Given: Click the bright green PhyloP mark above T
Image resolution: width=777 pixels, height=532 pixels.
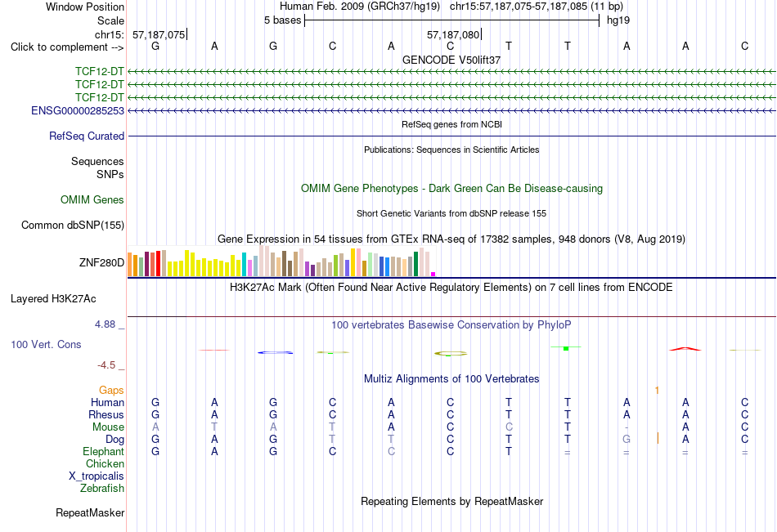Looking at the screenshot, I should pyautogui.click(x=566, y=348).
